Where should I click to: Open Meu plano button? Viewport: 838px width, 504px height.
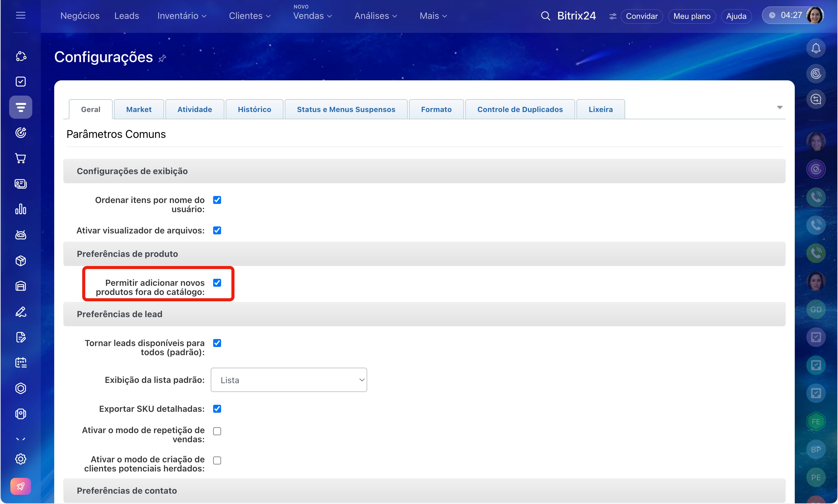pos(692,16)
